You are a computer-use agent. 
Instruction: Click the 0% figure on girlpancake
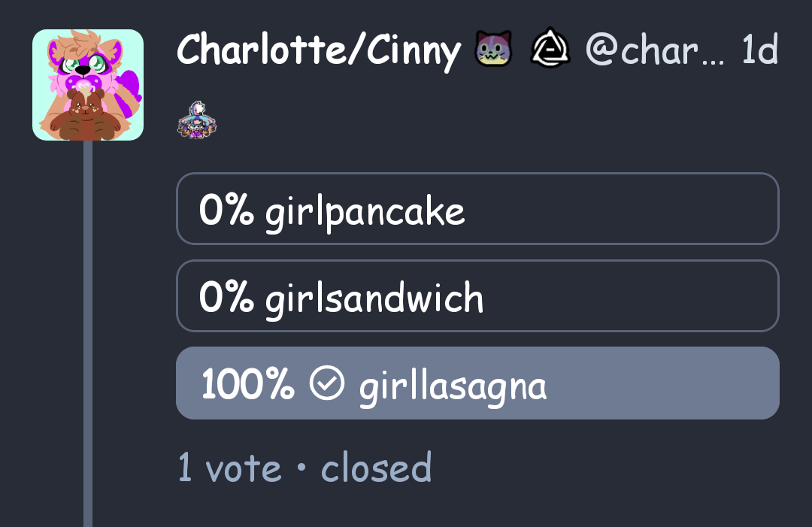pyautogui.click(x=226, y=211)
